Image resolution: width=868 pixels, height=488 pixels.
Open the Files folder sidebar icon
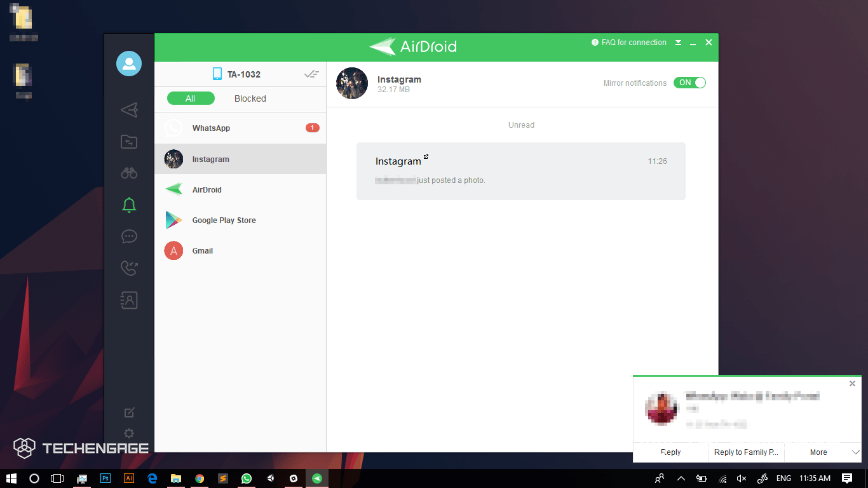(x=129, y=142)
